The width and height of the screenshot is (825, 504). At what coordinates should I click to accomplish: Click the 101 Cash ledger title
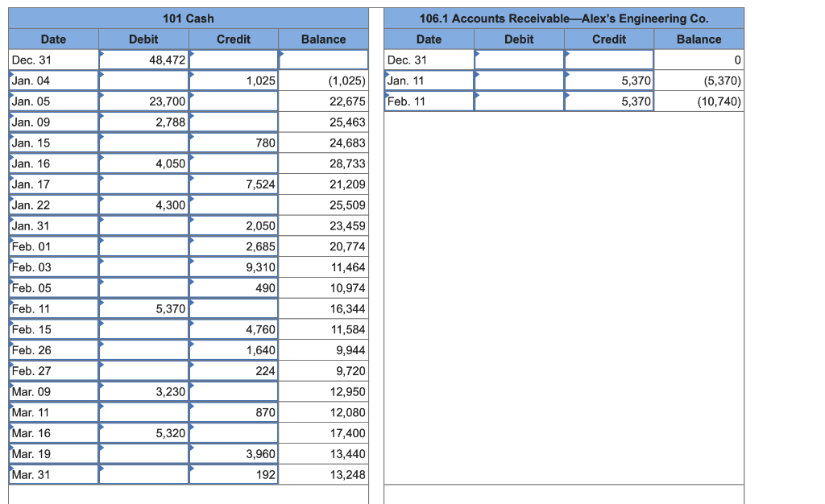coord(189,19)
